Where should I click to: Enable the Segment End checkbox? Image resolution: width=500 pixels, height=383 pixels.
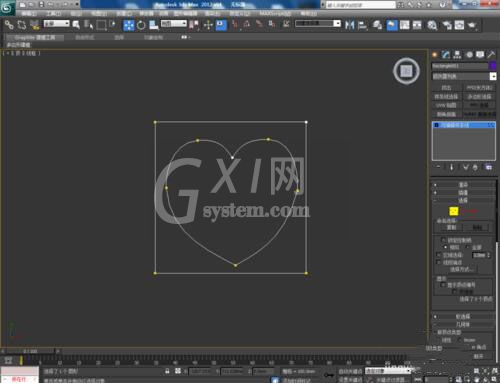[439, 263]
